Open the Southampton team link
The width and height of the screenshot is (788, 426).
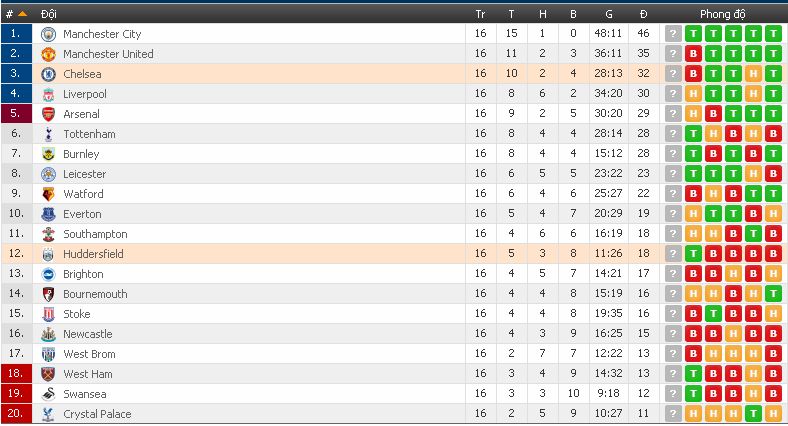[x=95, y=234]
